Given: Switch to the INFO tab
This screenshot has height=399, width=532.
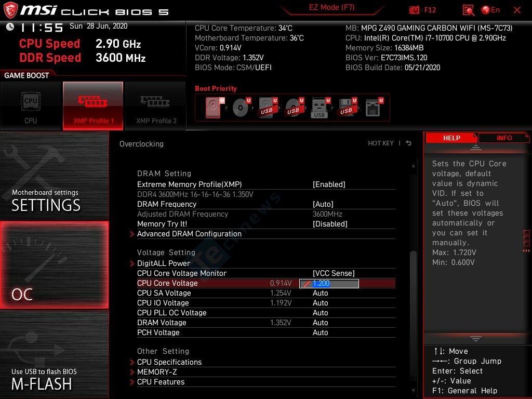Looking at the screenshot, I should [x=504, y=138].
